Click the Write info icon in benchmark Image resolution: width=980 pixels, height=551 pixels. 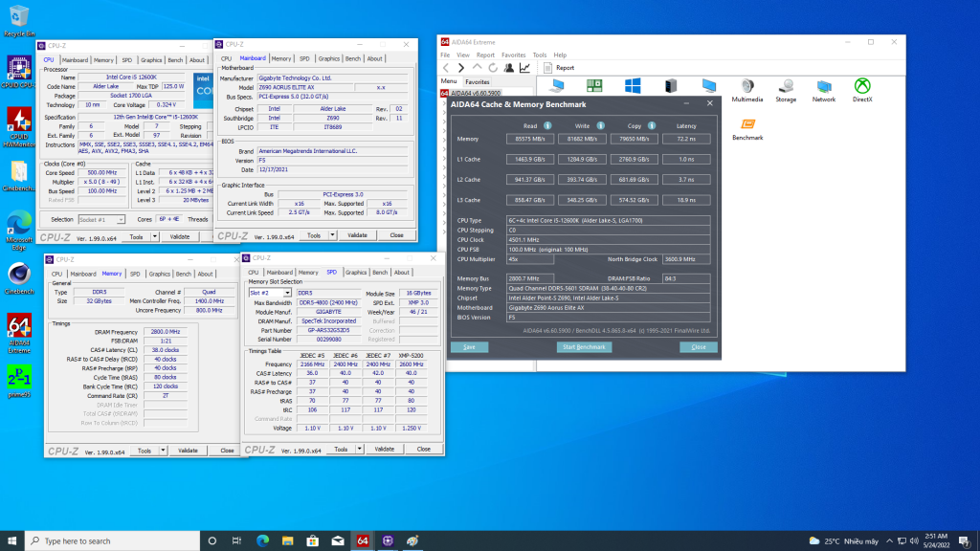click(601, 125)
